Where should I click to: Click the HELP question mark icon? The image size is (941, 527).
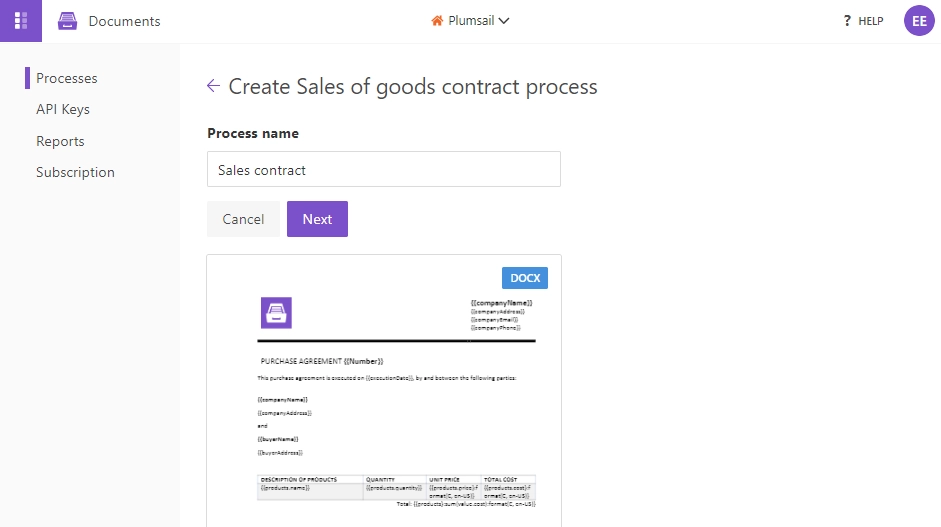(847, 21)
